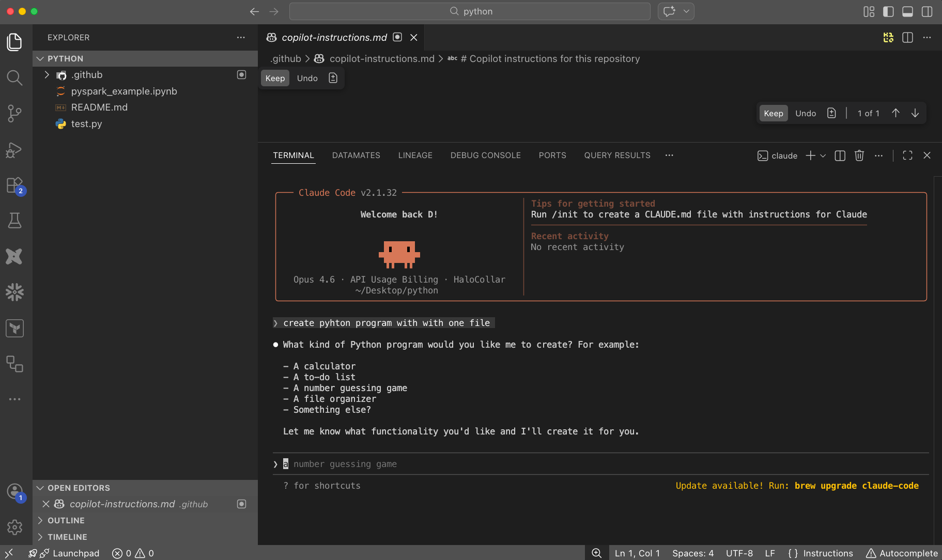Click the python search field
Image resolution: width=942 pixels, height=560 pixels.
(469, 11)
